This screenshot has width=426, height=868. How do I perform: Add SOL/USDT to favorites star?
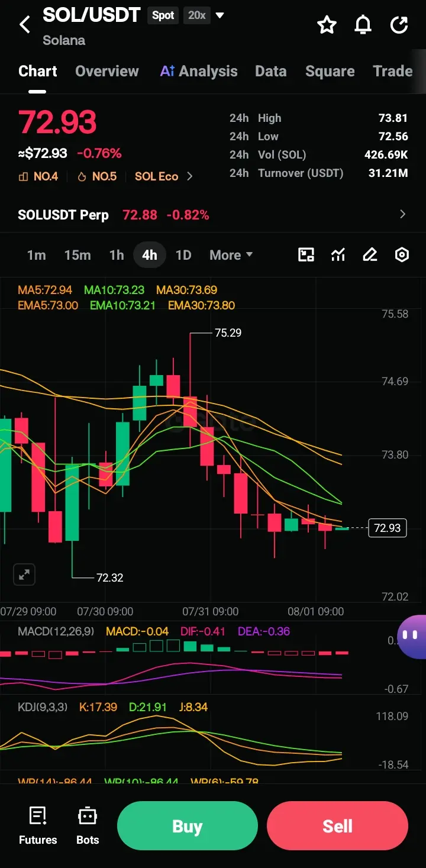tap(327, 25)
